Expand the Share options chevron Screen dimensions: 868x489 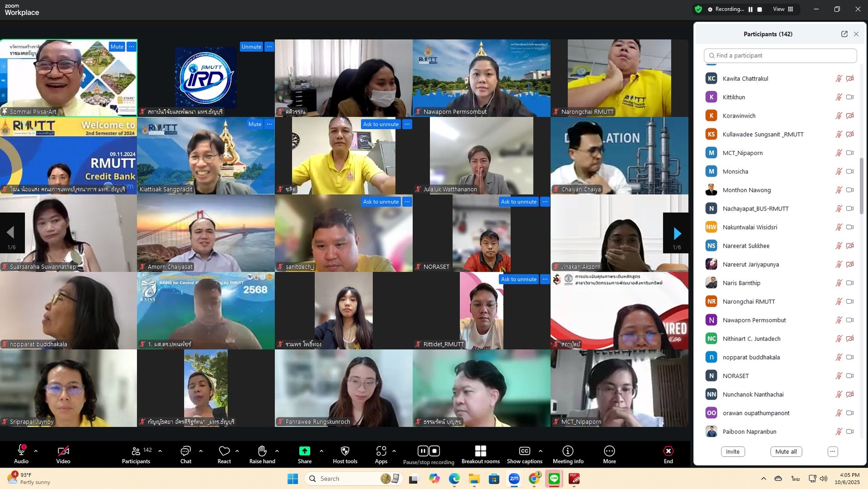(321, 451)
